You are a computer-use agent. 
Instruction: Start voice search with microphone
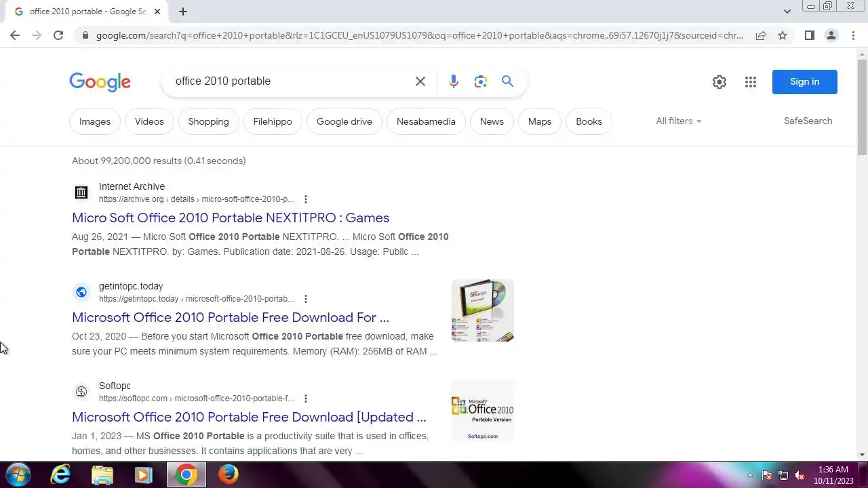click(x=454, y=81)
